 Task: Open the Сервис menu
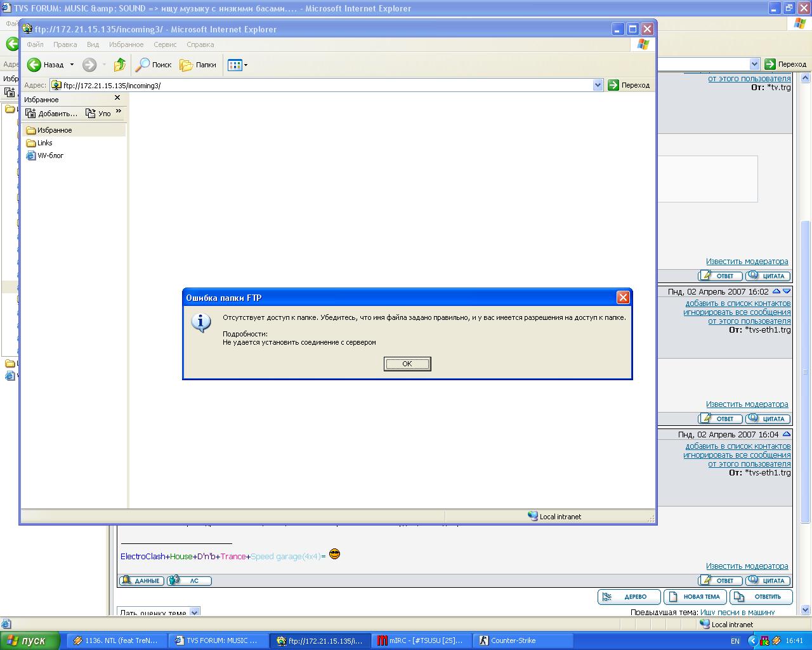(x=165, y=44)
